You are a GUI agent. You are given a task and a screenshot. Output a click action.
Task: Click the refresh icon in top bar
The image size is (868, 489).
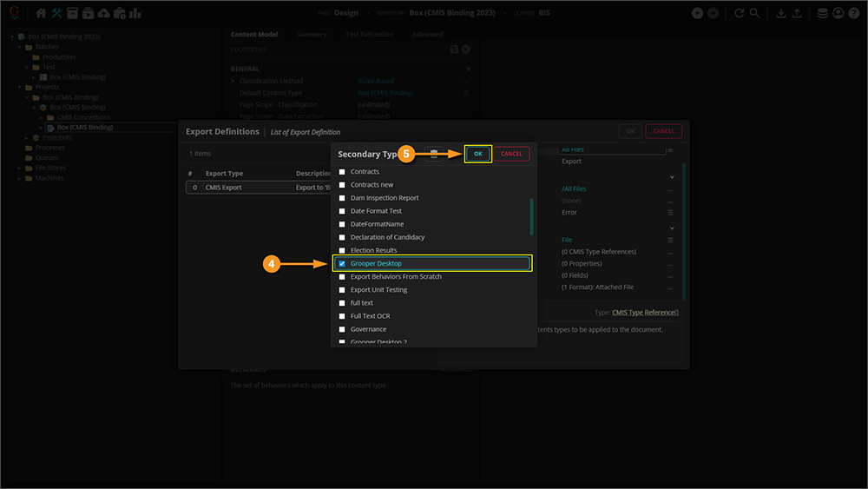[x=740, y=13]
